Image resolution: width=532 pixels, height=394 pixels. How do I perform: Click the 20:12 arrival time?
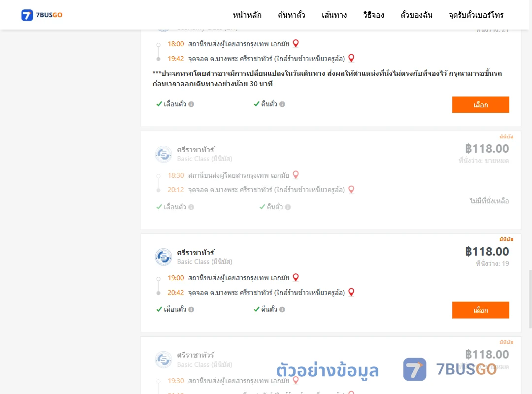pos(176,190)
